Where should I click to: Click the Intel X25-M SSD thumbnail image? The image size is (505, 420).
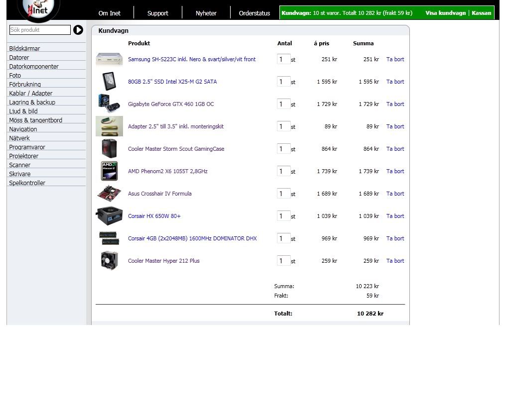(109, 82)
